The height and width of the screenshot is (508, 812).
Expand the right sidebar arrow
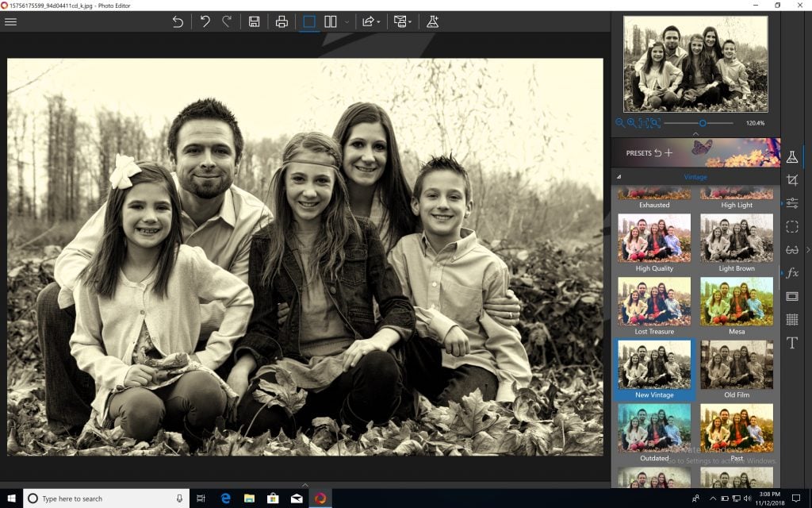click(808, 250)
